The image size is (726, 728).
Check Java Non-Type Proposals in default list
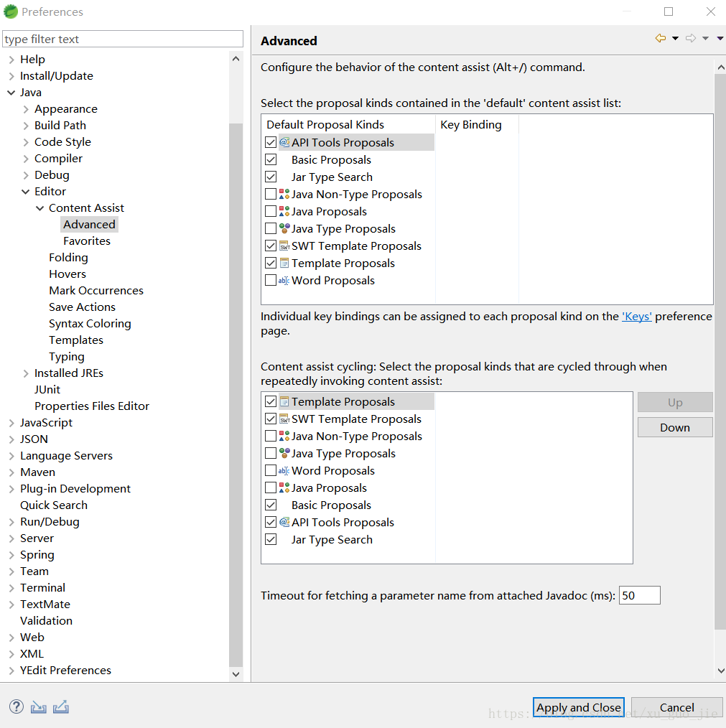tap(270, 194)
